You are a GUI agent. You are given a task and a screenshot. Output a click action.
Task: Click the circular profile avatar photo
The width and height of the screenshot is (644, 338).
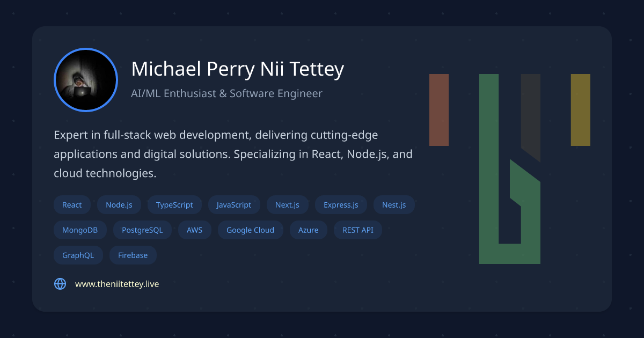click(x=86, y=80)
